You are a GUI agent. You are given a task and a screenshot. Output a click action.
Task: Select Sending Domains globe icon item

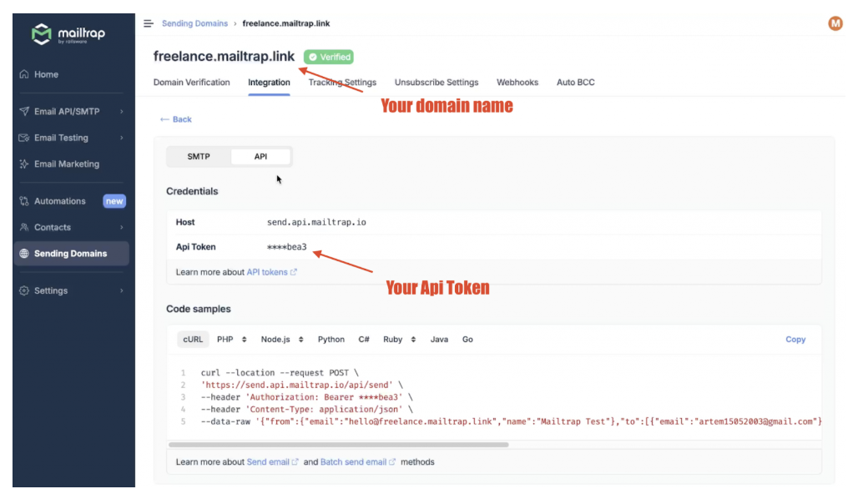coord(24,254)
